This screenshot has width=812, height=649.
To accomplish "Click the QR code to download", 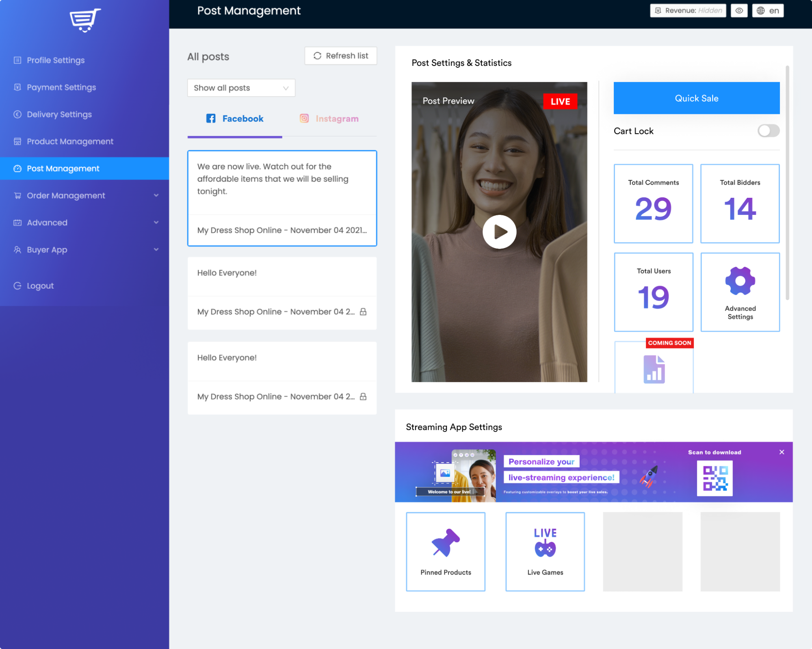I will click(714, 478).
